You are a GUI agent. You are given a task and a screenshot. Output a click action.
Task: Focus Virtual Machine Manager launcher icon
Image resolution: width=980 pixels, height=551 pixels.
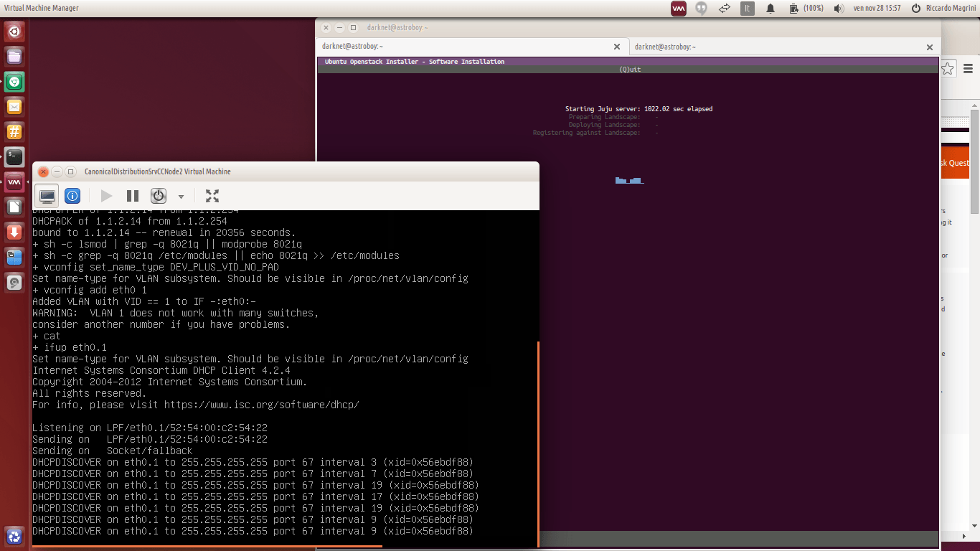14,182
